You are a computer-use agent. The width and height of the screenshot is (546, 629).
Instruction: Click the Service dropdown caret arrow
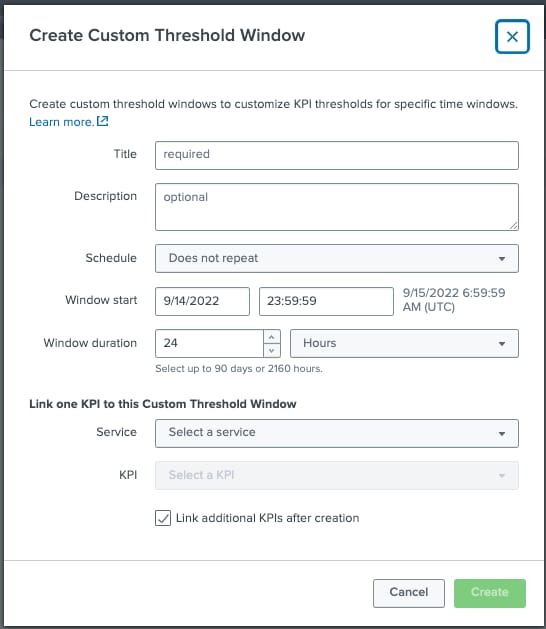501,434
